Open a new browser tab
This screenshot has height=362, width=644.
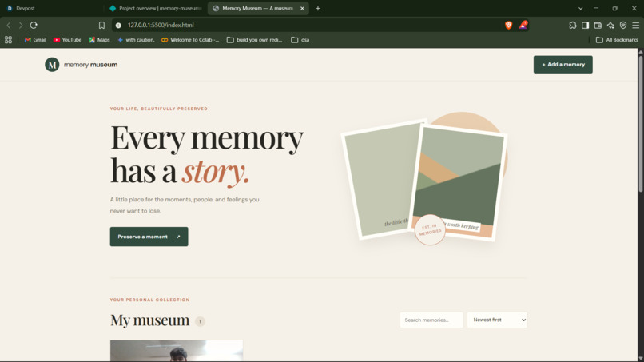tap(317, 8)
